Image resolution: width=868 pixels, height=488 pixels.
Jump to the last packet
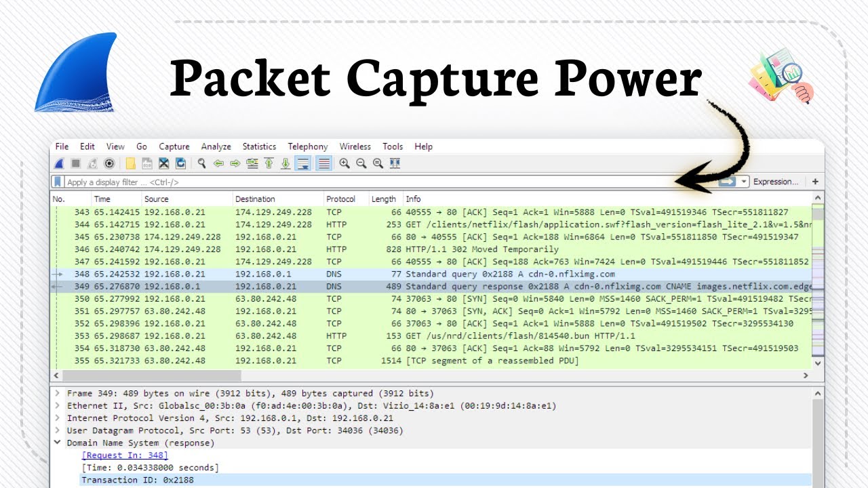click(285, 163)
